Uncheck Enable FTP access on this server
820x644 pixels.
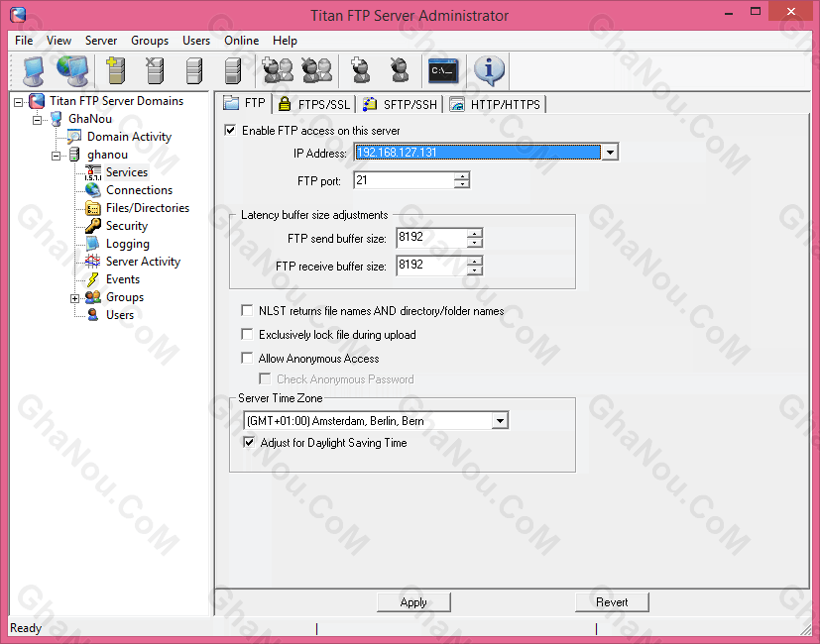tap(230, 130)
